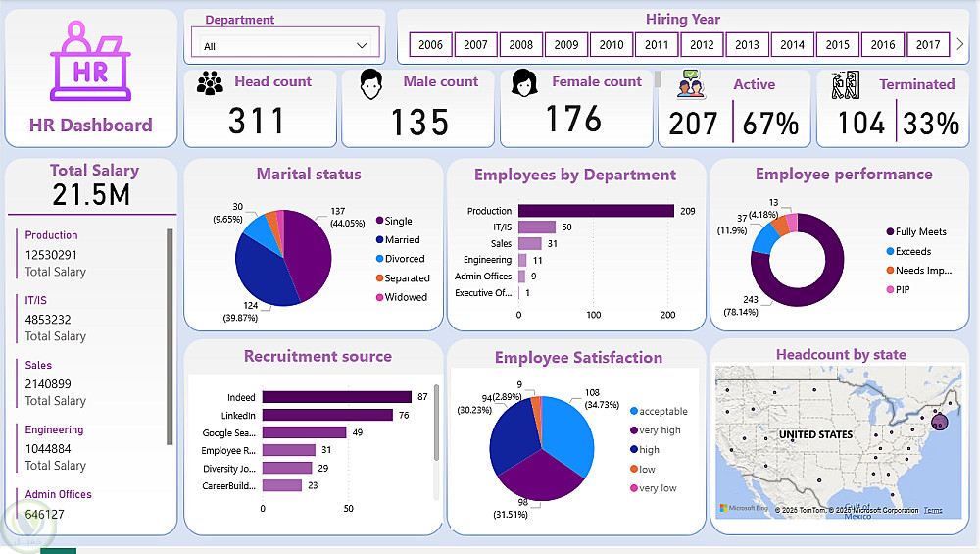Click the Admin Offices department bar
The height and width of the screenshot is (554, 980).
click(x=522, y=276)
